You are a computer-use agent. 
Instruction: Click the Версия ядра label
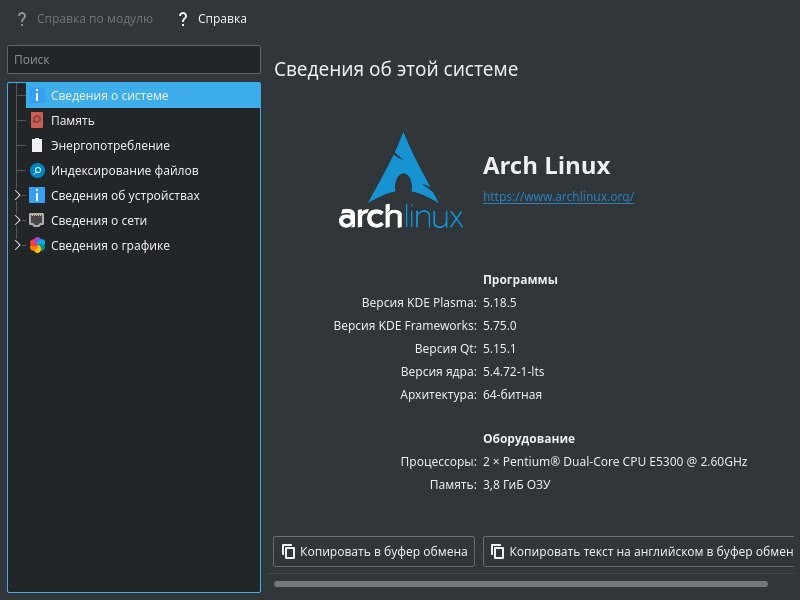(438, 371)
